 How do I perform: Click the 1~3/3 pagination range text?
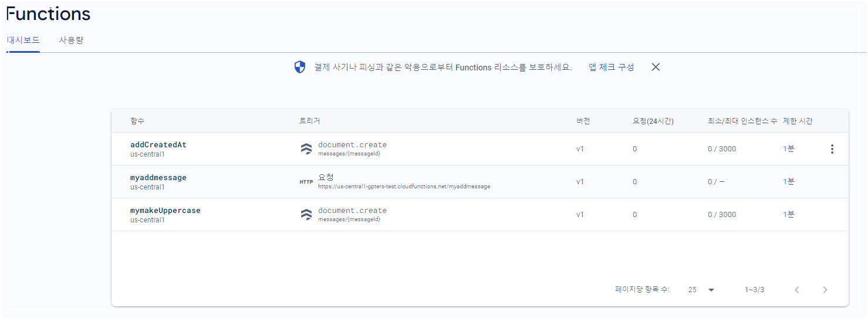coord(755,290)
